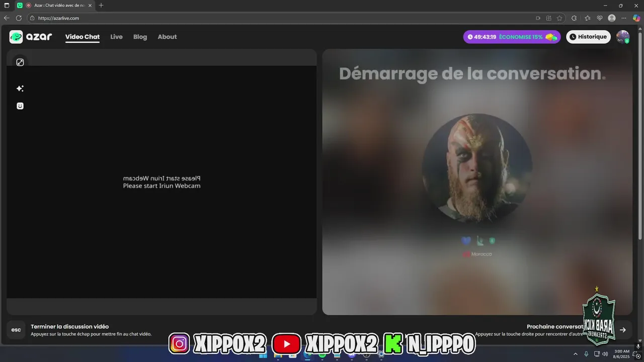The height and width of the screenshot is (362, 644).
Task: Open the Video Chat tab
Action: point(83,37)
